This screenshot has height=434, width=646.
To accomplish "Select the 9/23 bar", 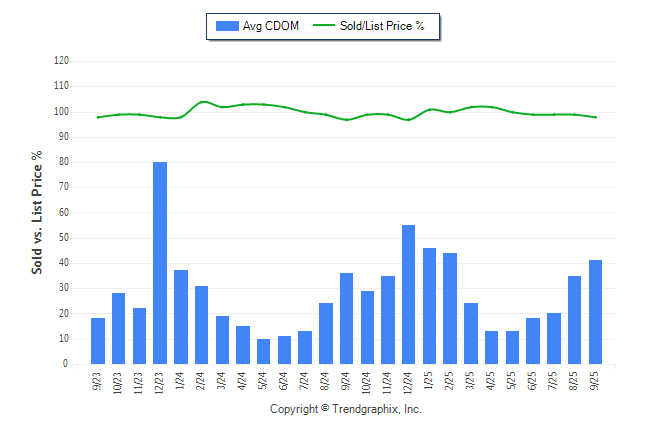I will click(98, 341).
